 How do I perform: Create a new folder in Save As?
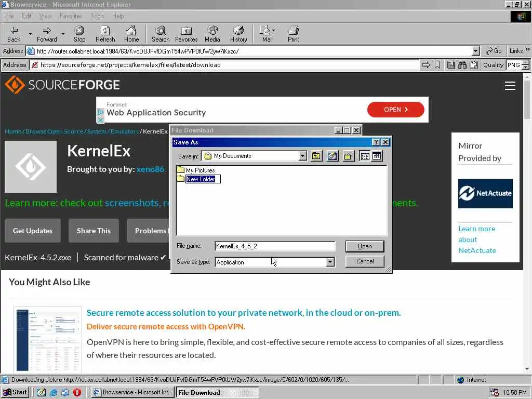tap(349, 156)
